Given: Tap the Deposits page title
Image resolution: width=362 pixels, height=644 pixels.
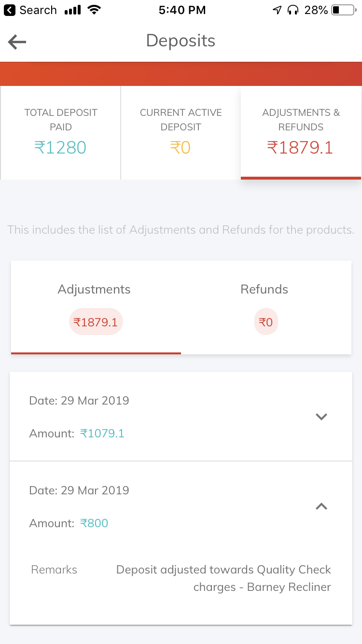Looking at the screenshot, I should pyautogui.click(x=181, y=41).
